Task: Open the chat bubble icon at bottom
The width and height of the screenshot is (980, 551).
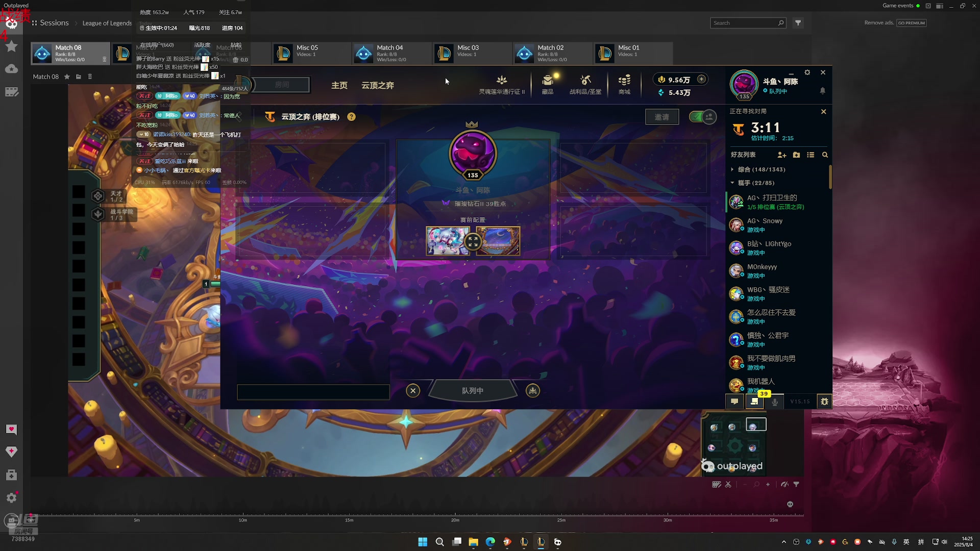Action: click(734, 402)
